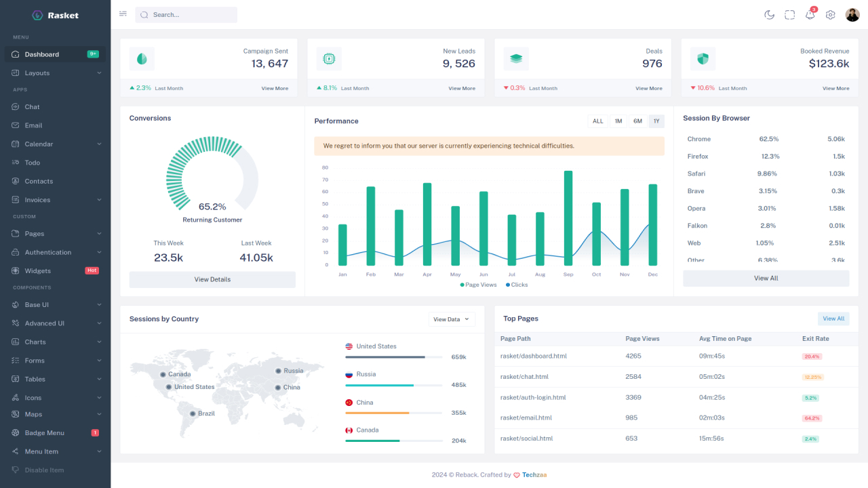The height and width of the screenshot is (488, 868).
Task: Open the View Data dropdown
Action: [x=452, y=319]
